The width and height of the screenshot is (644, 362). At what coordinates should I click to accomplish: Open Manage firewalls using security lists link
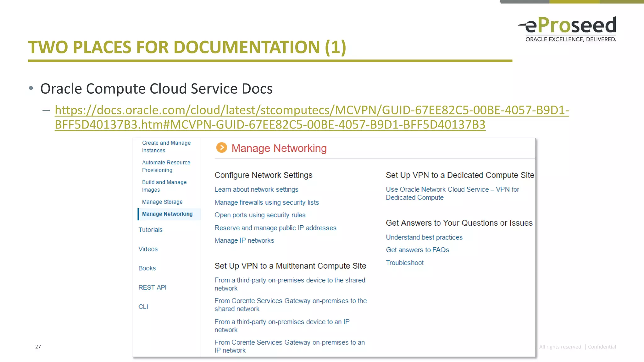pos(267,202)
